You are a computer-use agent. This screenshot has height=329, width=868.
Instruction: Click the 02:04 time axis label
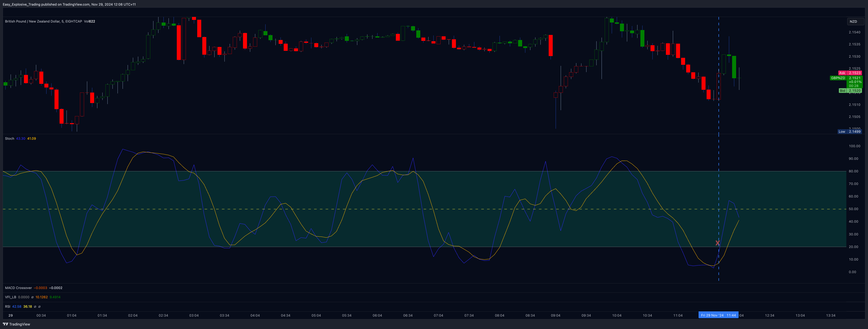click(x=133, y=316)
